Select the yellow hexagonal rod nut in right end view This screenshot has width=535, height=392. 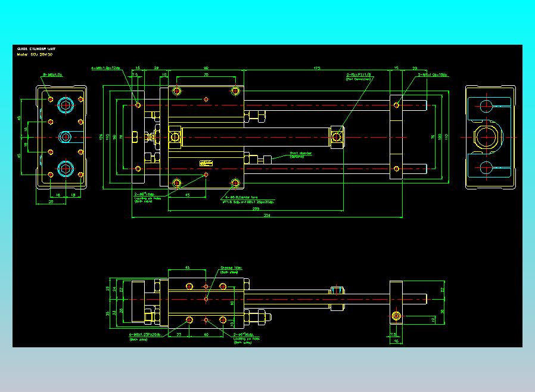coord(487,137)
